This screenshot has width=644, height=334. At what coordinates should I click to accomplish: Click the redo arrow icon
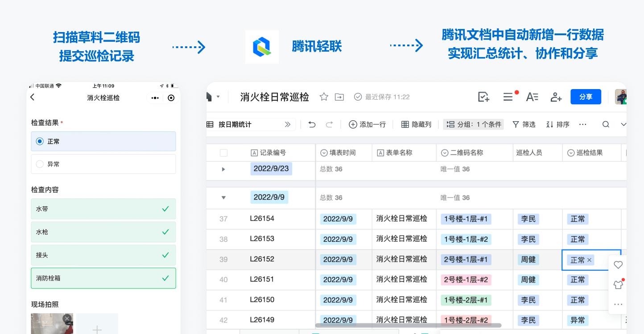click(329, 124)
